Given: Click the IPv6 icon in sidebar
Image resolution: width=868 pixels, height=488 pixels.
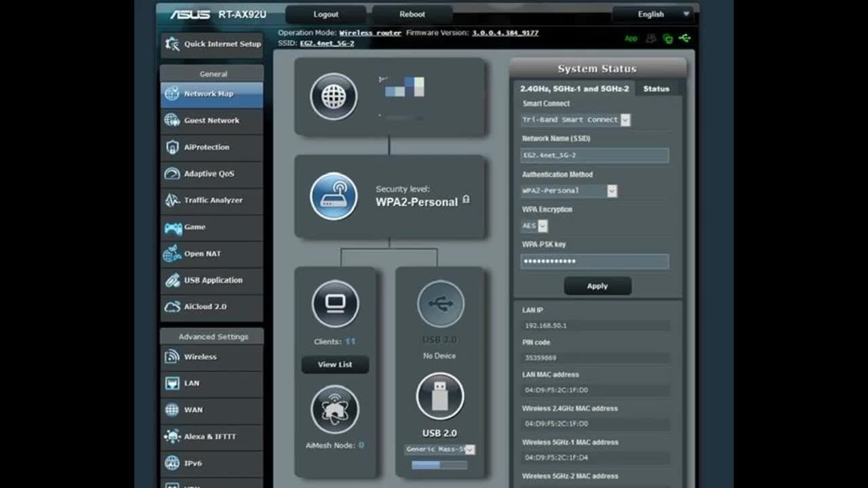Looking at the screenshot, I should (172, 463).
